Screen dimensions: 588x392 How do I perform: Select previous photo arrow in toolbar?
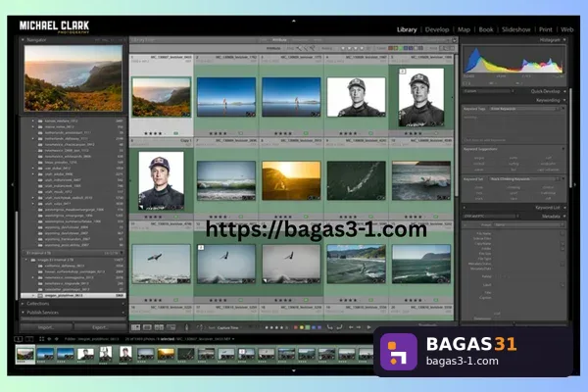click(351, 327)
